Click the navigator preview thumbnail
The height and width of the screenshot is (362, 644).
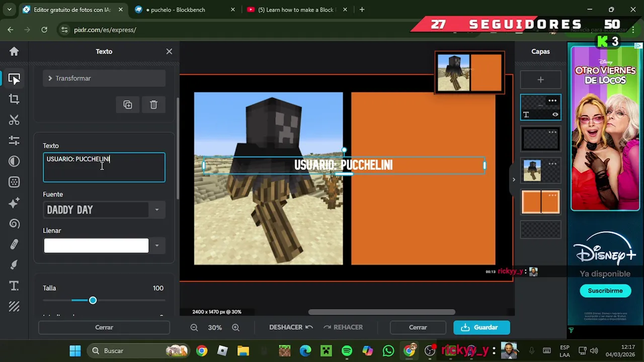(469, 73)
